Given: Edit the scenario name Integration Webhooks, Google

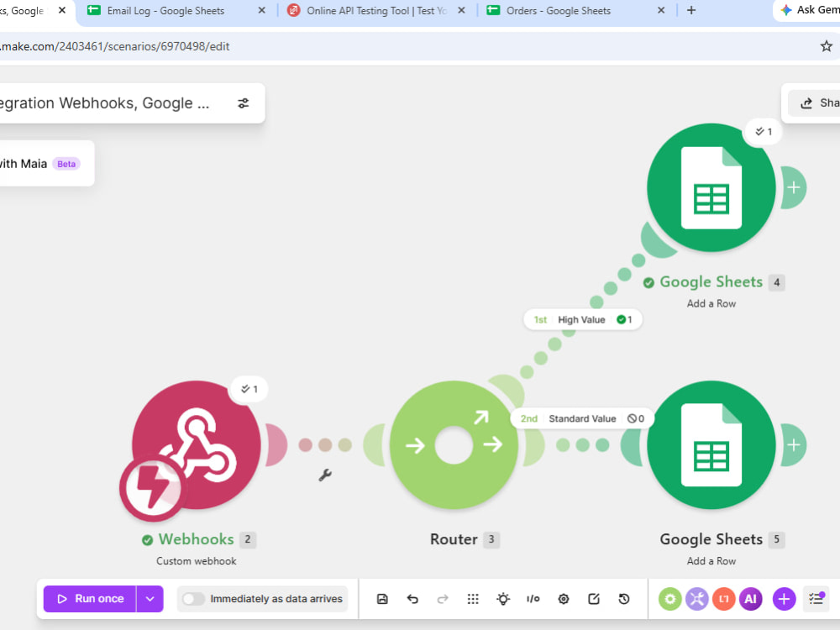Looking at the screenshot, I should click(x=104, y=102).
